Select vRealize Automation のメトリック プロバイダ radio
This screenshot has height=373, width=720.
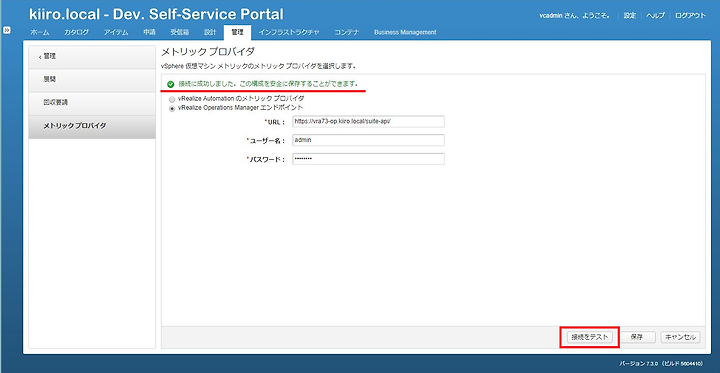click(172, 99)
